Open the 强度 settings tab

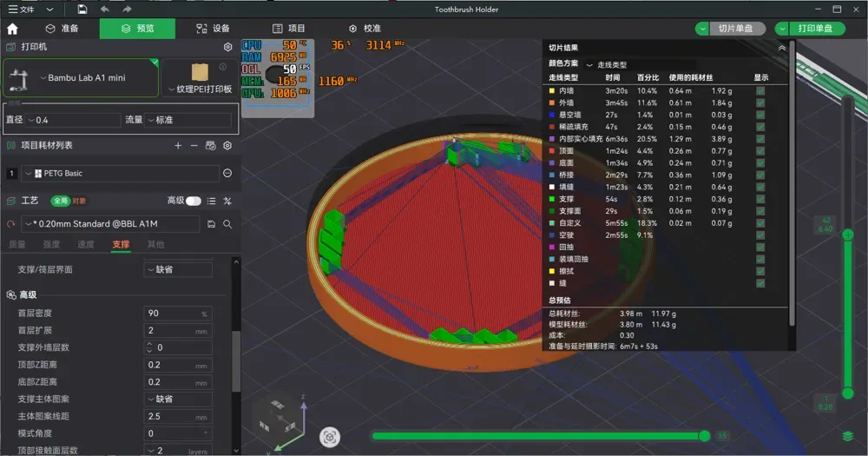coord(51,244)
